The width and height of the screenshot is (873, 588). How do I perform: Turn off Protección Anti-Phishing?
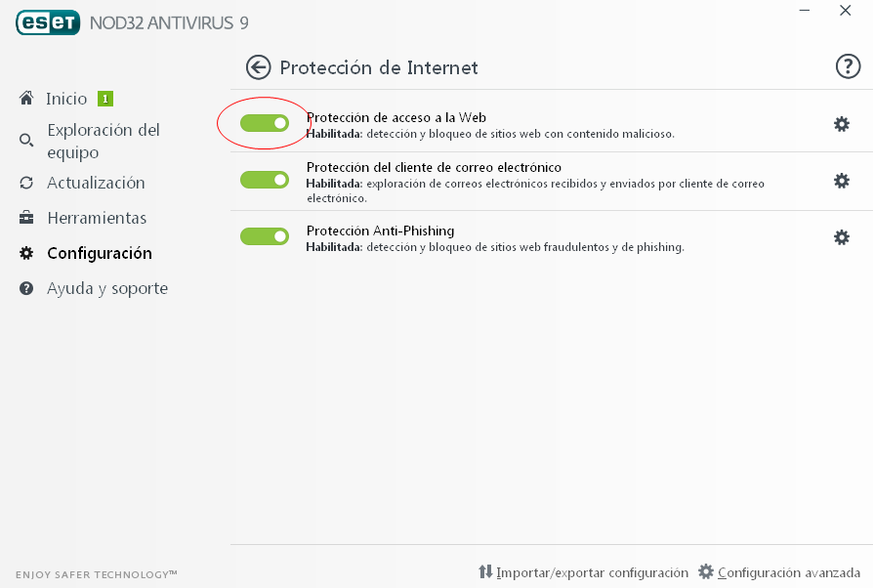(264, 235)
